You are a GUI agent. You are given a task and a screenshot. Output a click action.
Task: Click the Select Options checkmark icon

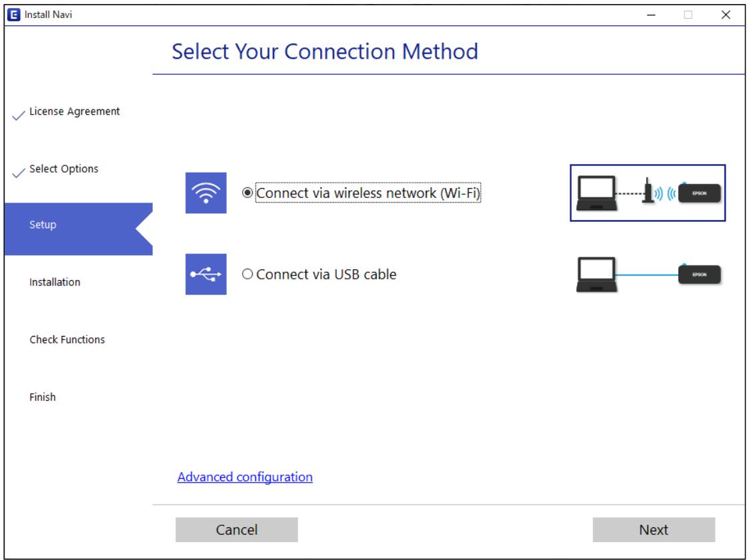(x=18, y=173)
